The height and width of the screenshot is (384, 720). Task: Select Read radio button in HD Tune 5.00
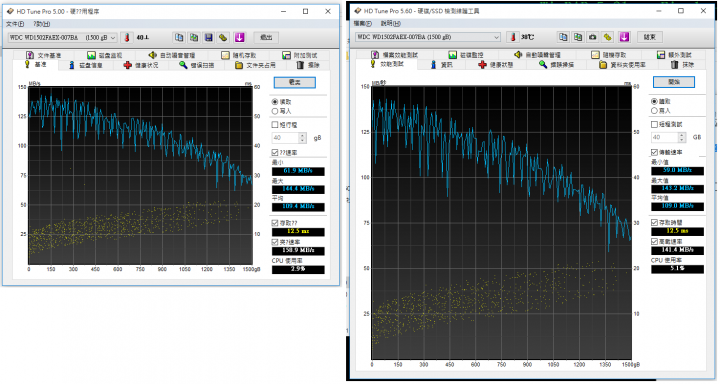coord(275,102)
